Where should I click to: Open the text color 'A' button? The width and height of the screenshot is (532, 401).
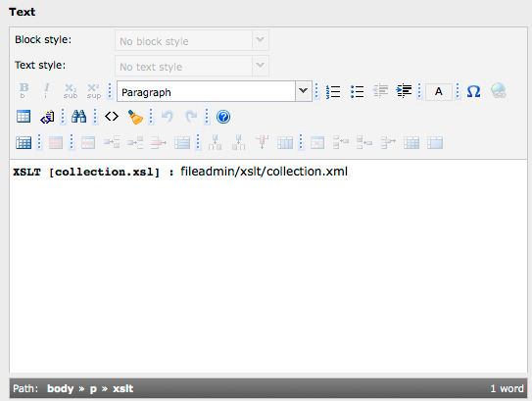[x=439, y=92]
